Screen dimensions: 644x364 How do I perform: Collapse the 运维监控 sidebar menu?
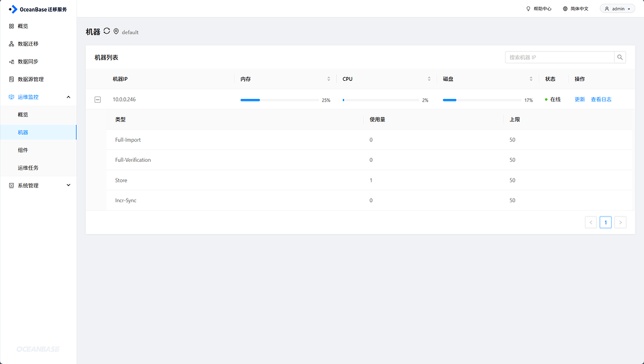point(68,97)
